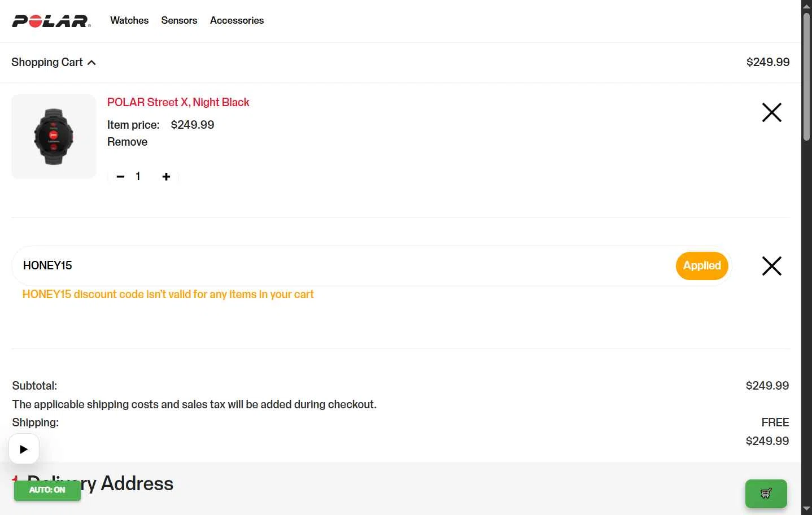
Task: Click the play button overlay
Action: coord(24,449)
